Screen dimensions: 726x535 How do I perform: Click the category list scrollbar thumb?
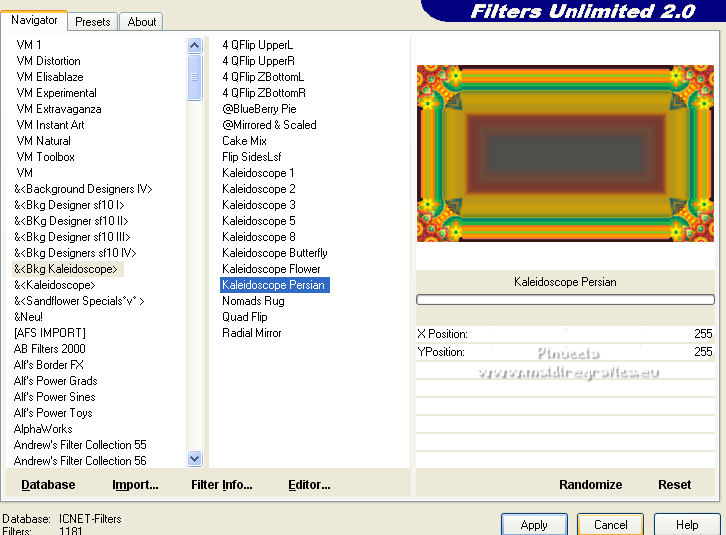194,77
